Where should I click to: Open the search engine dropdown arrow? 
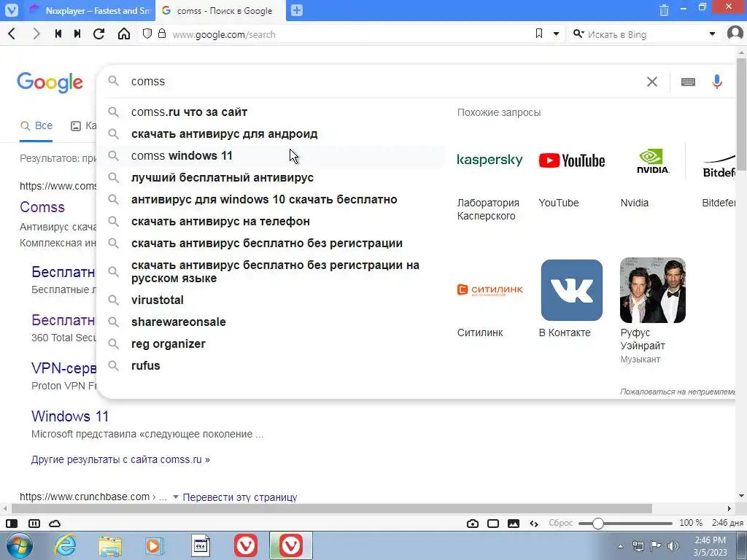[712, 34]
